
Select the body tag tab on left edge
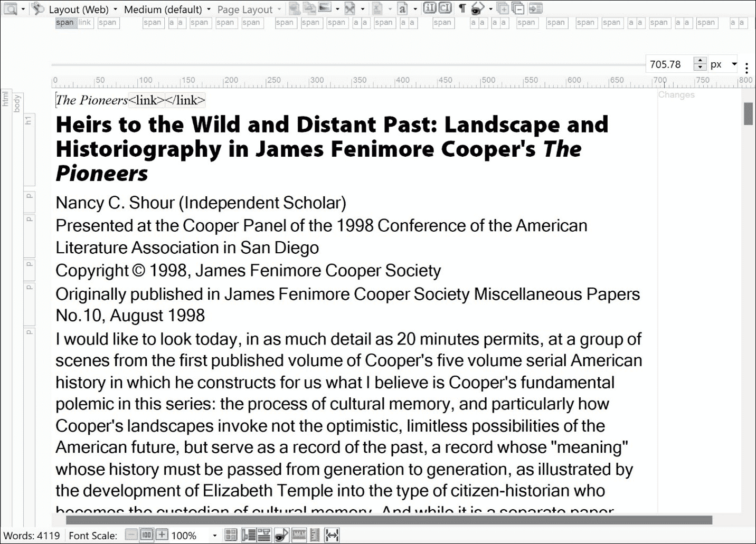[x=17, y=102]
